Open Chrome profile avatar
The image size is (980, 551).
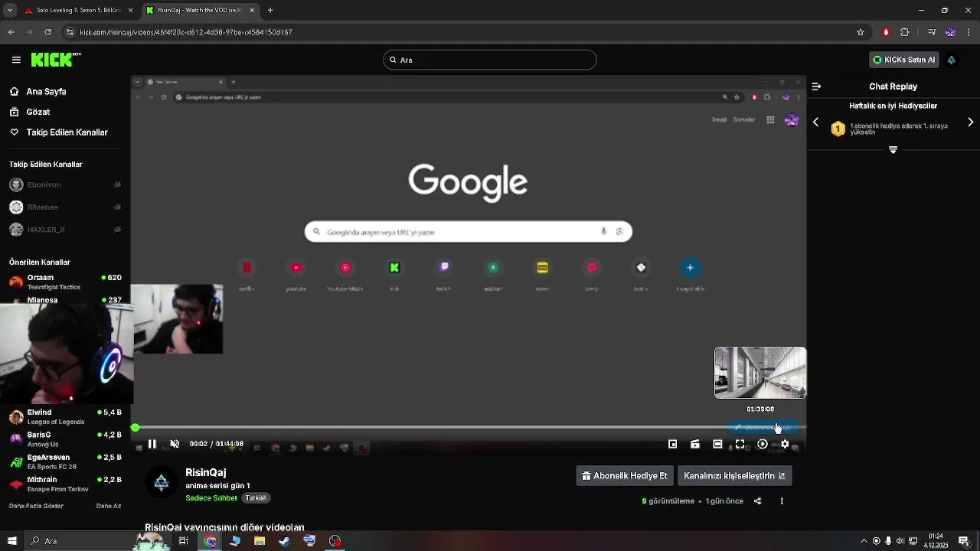click(x=950, y=32)
